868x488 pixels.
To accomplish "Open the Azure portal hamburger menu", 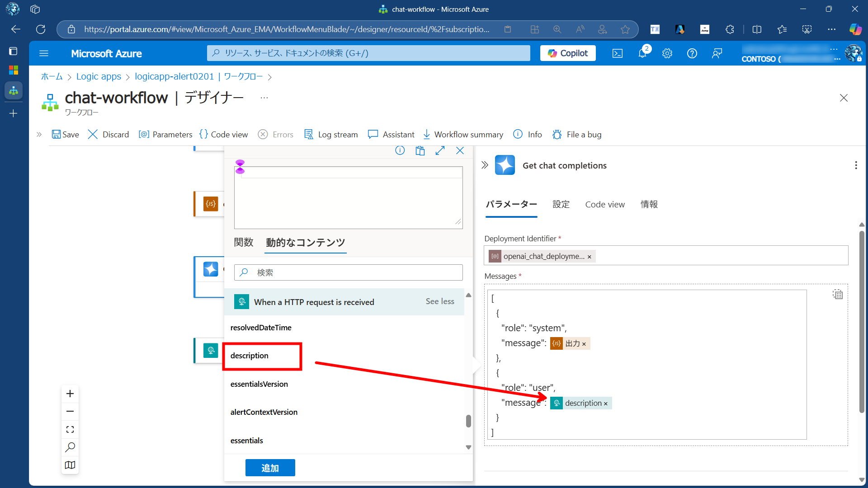I will [44, 53].
